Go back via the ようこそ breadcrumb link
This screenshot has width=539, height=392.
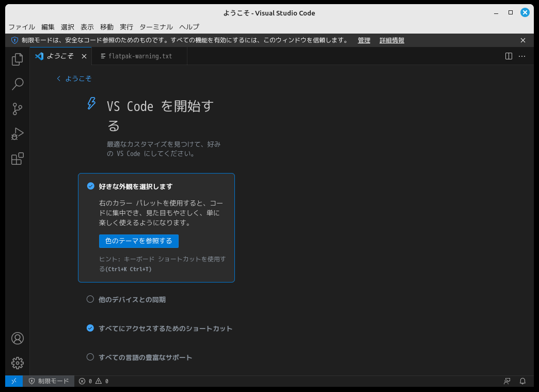pos(74,79)
